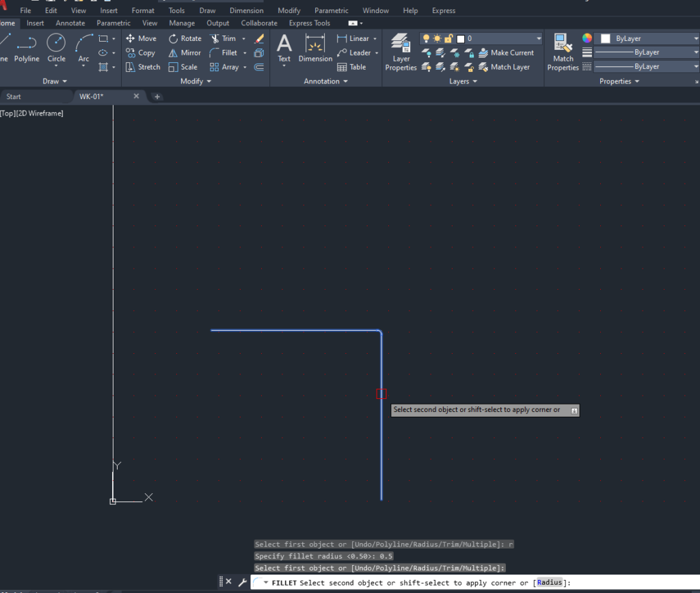Pick the Erase tool icon
The image size is (700, 593).
coord(259,39)
